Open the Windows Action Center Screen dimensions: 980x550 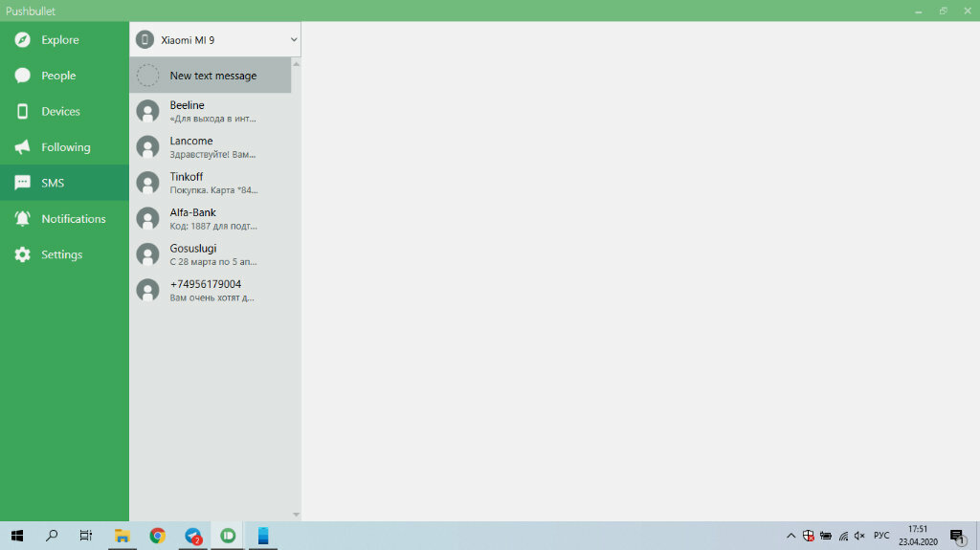point(957,537)
